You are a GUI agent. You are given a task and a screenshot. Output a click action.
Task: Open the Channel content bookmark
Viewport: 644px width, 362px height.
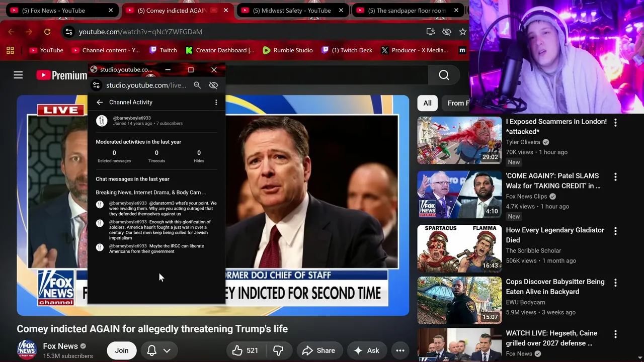click(106, 50)
